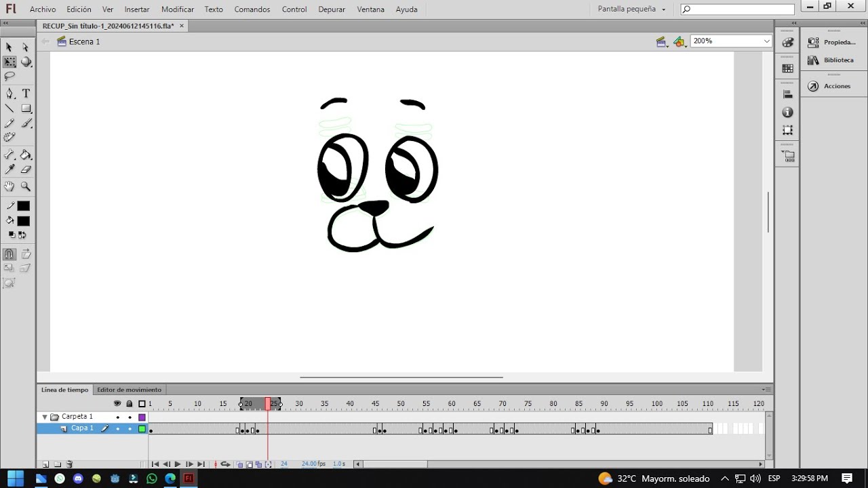The width and height of the screenshot is (868, 488).
Task: Select the Zoom magnifier tool
Action: 26,186
